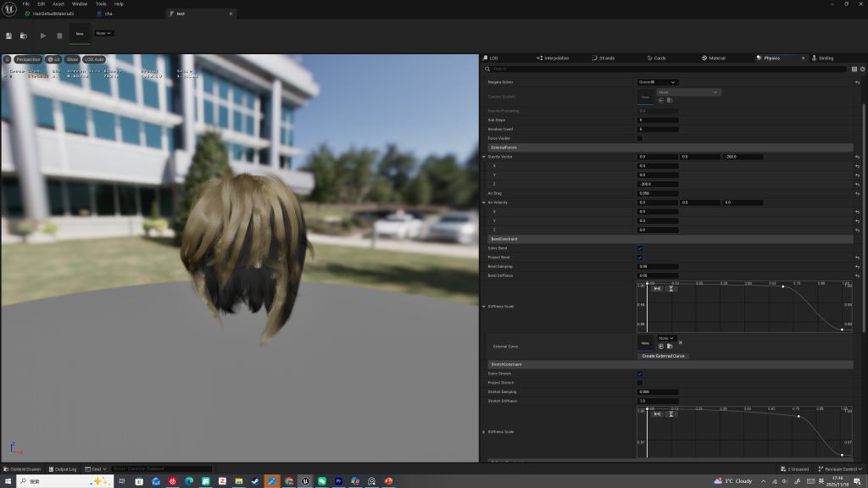The height and width of the screenshot is (488, 868).
Task: Open the Tools menu
Action: coord(101,4)
